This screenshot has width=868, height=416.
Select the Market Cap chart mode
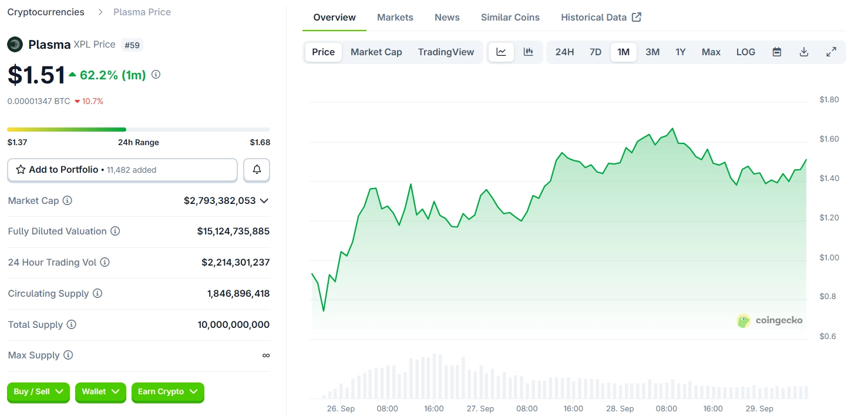(376, 52)
